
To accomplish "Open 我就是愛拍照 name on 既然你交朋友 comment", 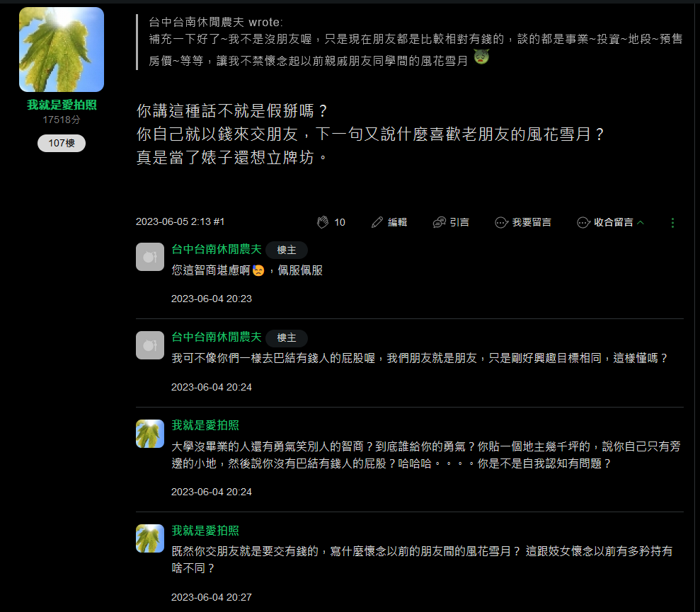I will (205, 531).
